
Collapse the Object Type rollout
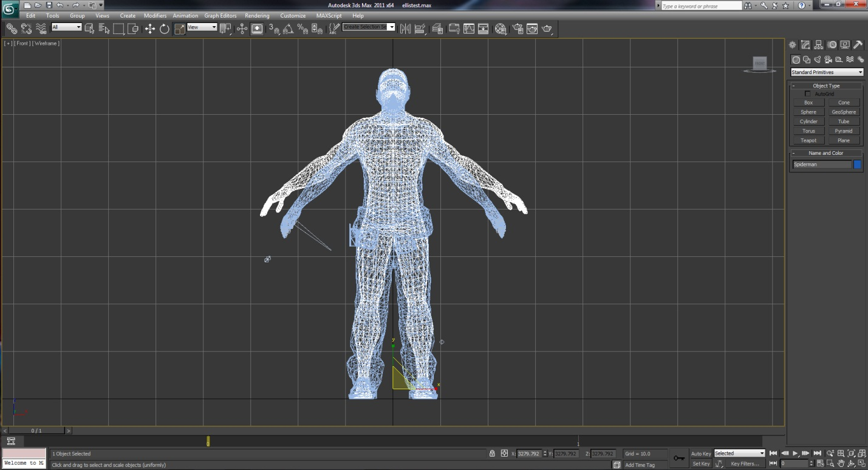826,86
